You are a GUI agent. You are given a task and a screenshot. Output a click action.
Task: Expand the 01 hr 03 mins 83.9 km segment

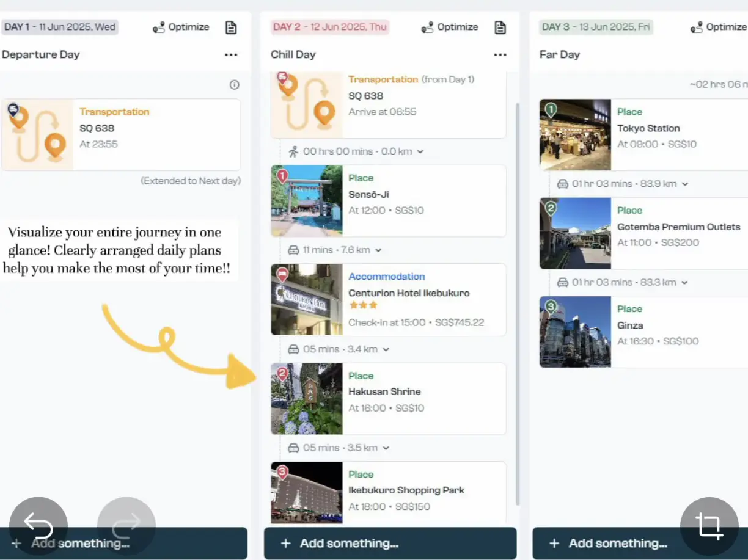[x=684, y=184]
